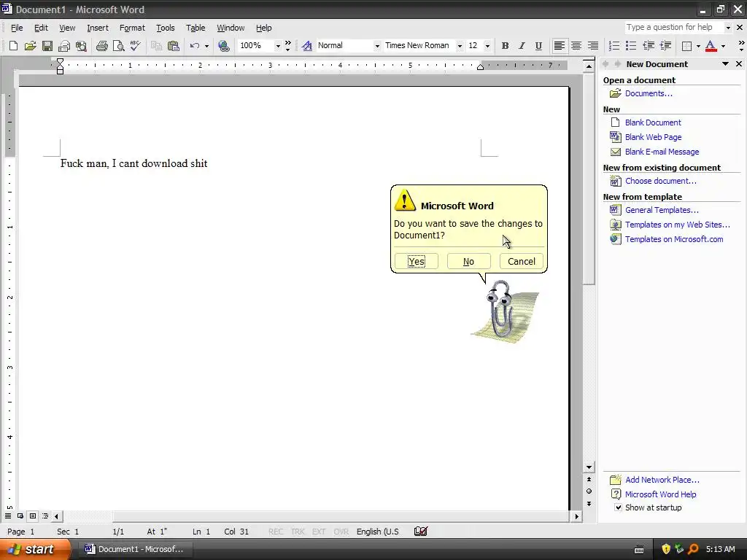
Task: Click Yes to save changes
Action: pyautogui.click(x=417, y=261)
